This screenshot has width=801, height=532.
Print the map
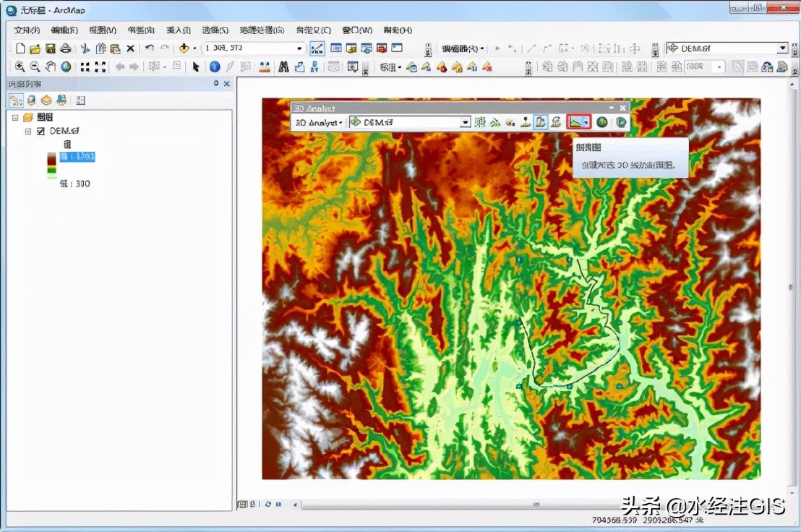65,48
